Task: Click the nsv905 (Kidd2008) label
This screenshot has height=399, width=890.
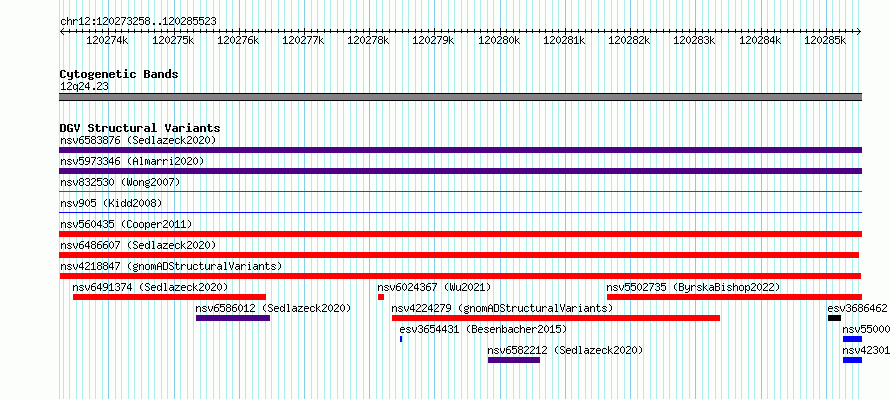Action: tap(111, 203)
